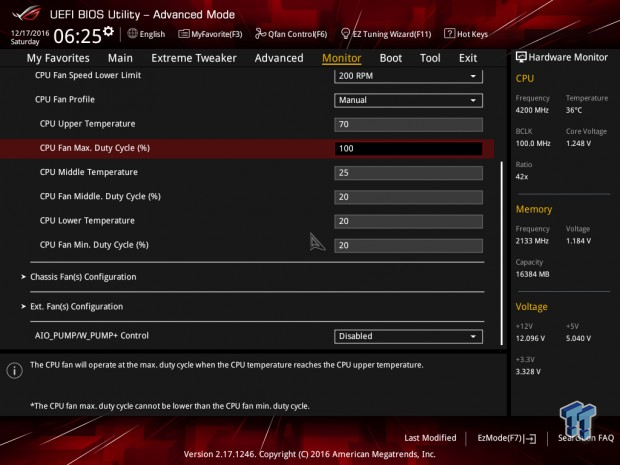The width and height of the screenshot is (620, 465).
Task: Open Extreme Tweaker tab
Action: tap(194, 58)
